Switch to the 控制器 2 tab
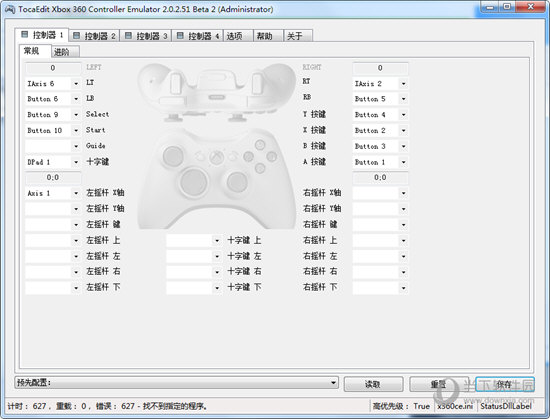550x419 pixels. point(94,36)
